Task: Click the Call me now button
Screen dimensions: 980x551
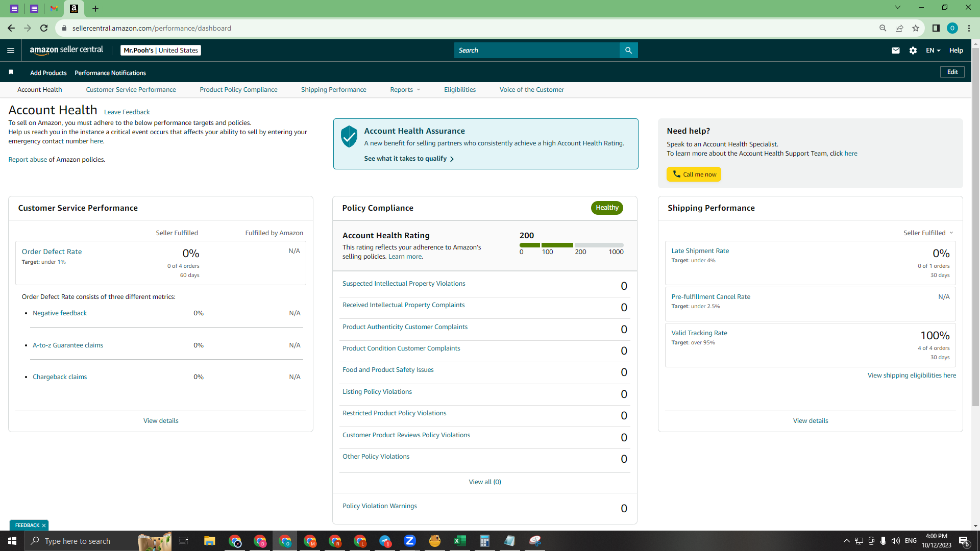Action: pyautogui.click(x=694, y=174)
